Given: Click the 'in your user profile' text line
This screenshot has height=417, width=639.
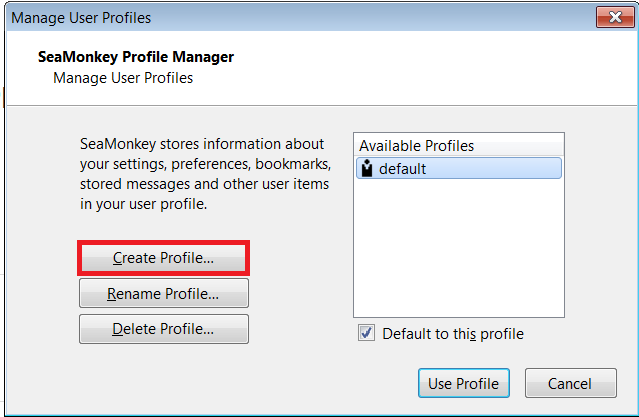Looking at the screenshot, I should [x=143, y=204].
